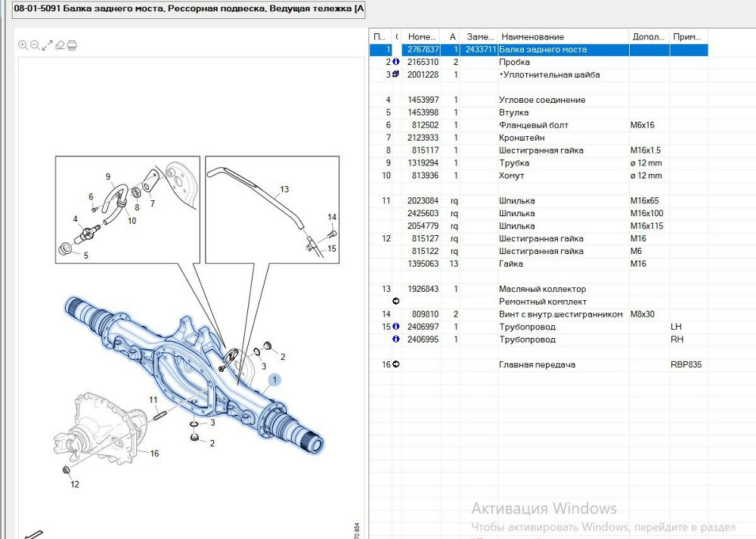The height and width of the screenshot is (539, 756).
Task: Click callout 1 on axle housing
Action: click(275, 380)
